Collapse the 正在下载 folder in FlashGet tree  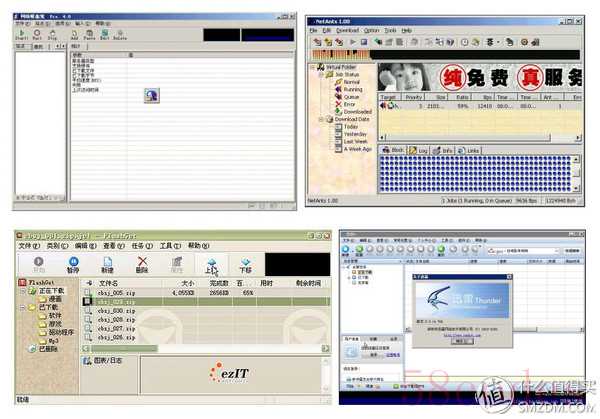(x=22, y=290)
